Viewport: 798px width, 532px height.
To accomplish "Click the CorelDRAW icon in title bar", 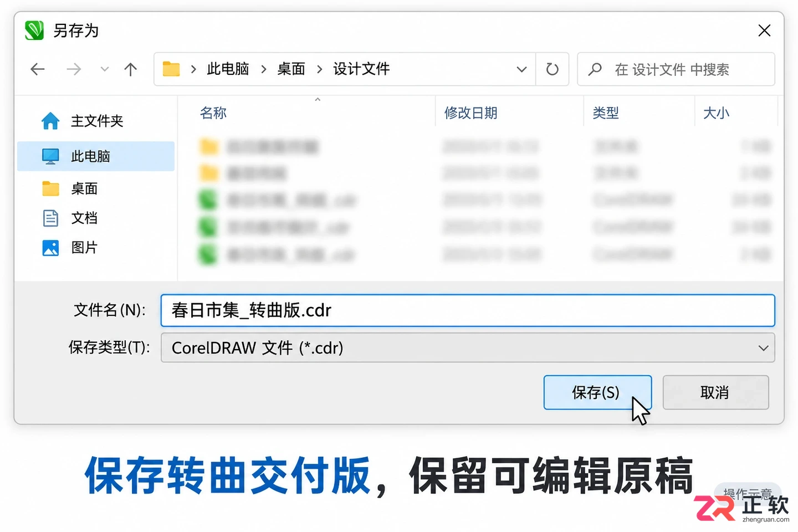I will [34, 30].
